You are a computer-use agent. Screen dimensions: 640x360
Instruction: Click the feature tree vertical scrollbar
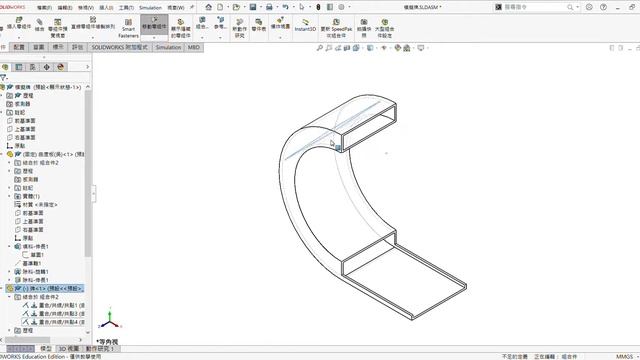tap(88, 173)
